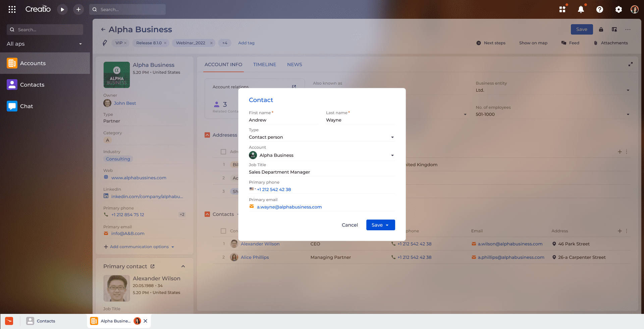Select all addresses checkbox
This screenshot has width=644, height=329.
point(223,152)
